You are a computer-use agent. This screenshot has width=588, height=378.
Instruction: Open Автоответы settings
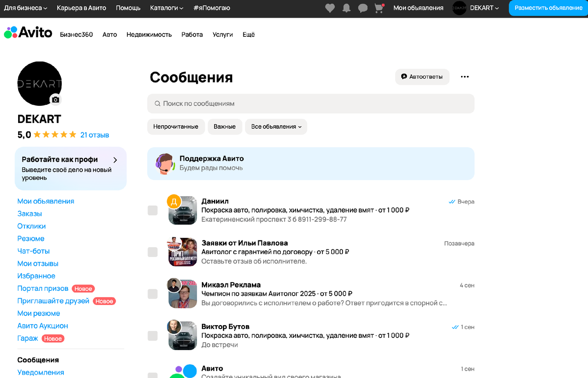(x=422, y=77)
